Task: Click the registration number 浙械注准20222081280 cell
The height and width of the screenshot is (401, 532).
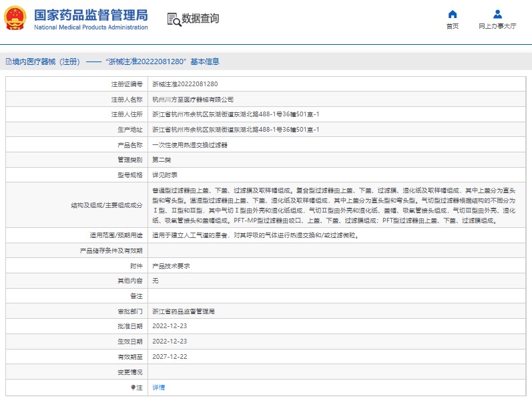Action: [184, 84]
